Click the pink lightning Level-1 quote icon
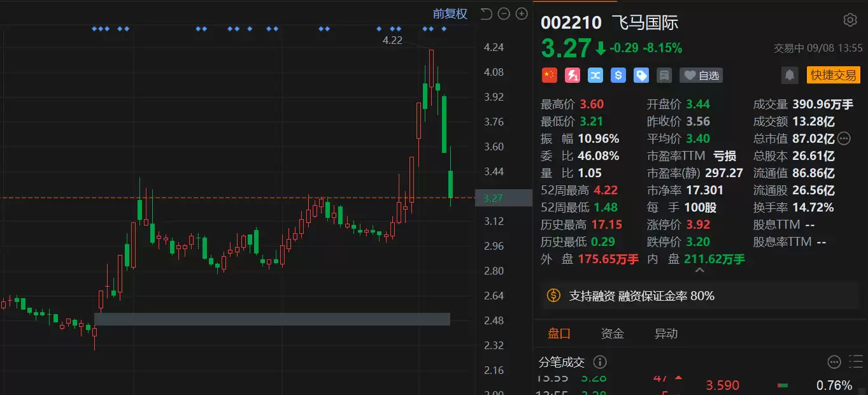Viewport: 868px width, 395px height. [573, 75]
